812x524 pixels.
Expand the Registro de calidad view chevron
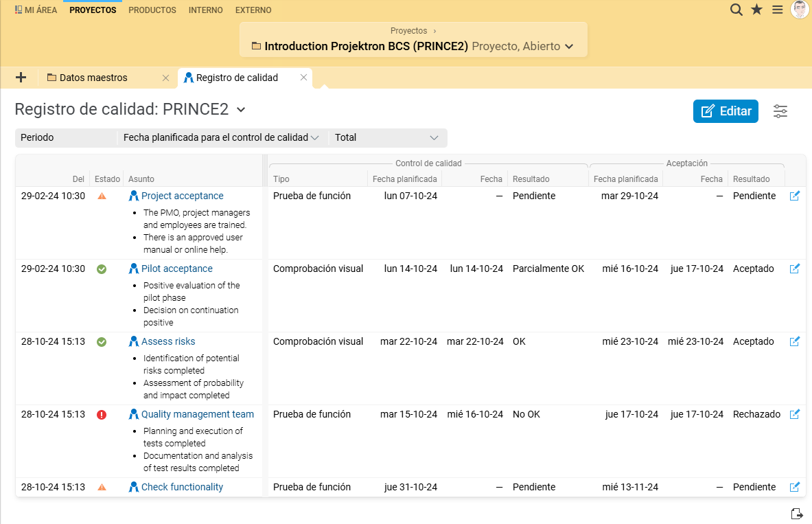[x=241, y=110]
